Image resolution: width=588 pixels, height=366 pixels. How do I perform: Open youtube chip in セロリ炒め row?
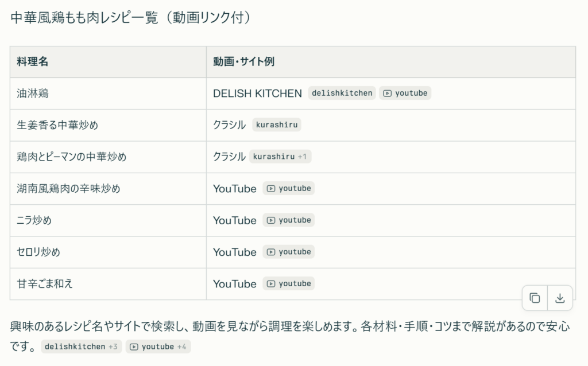click(x=289, y=252)
